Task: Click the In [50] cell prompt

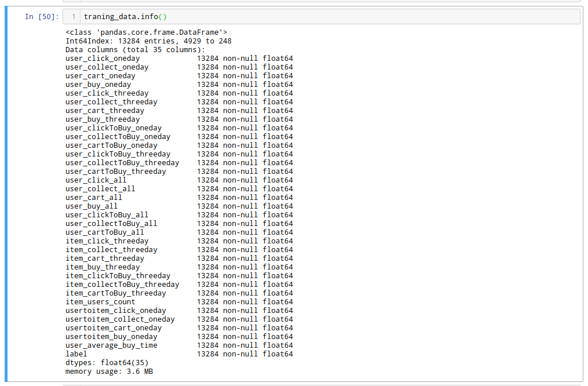Action: (42, 17)
